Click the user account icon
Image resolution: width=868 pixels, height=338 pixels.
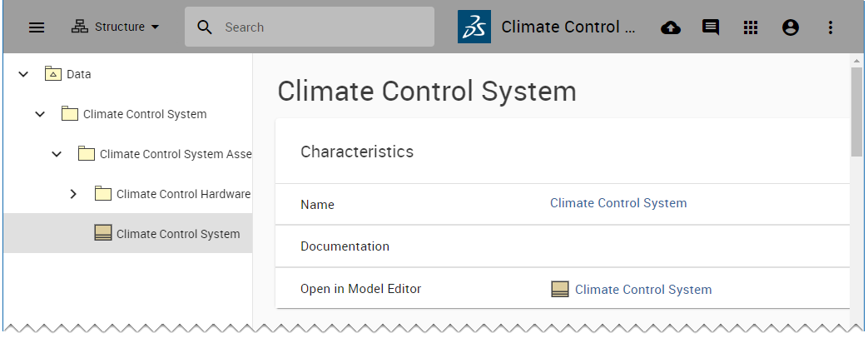[x=791, y=27]
